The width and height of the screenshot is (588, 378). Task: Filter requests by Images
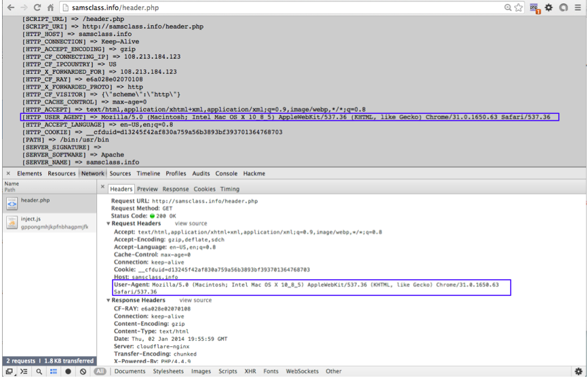[x=201, y=371]
